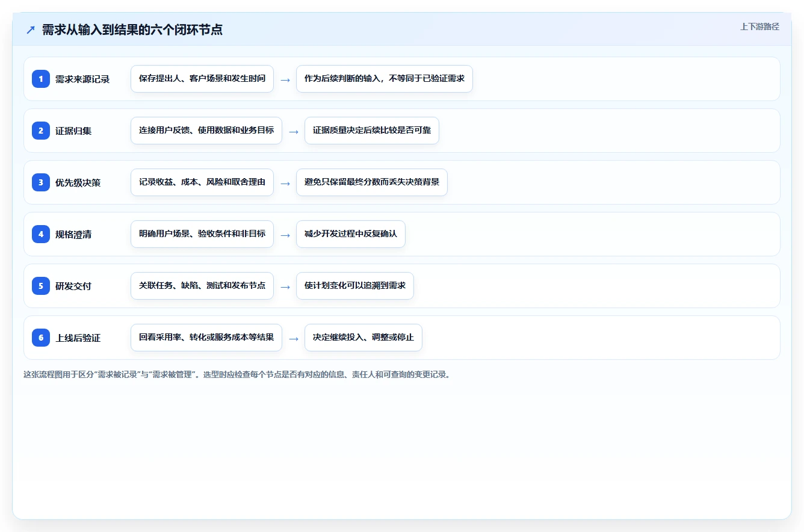The width and height of the screenshot is (804, 532).
Task: Select the step 3 number badge
Action: [41, 182]
